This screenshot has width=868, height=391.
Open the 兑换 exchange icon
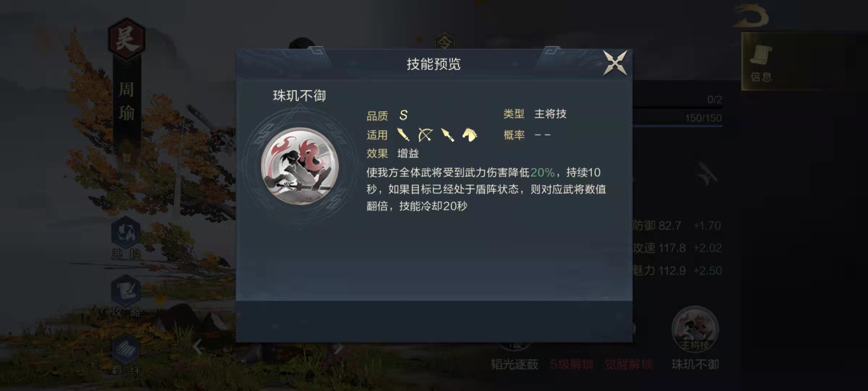[125, 238]
